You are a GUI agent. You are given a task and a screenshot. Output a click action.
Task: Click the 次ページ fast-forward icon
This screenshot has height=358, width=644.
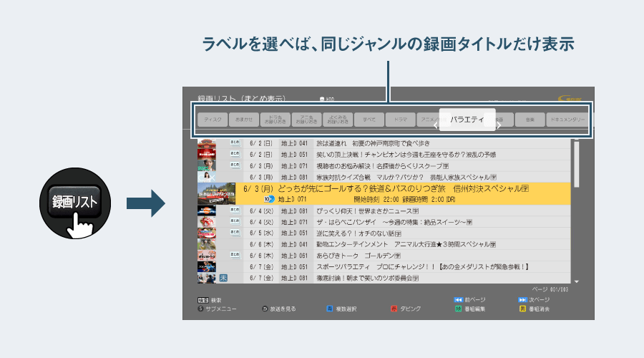click(x=522, y=299)
